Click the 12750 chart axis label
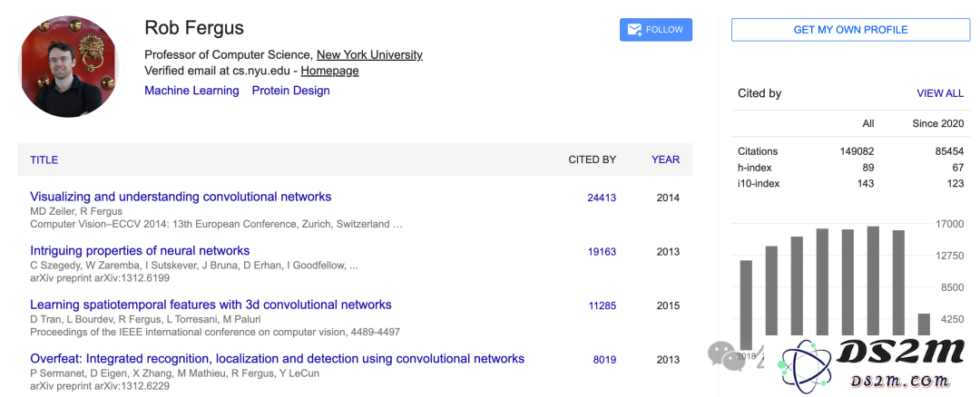 tap(949, 256)
